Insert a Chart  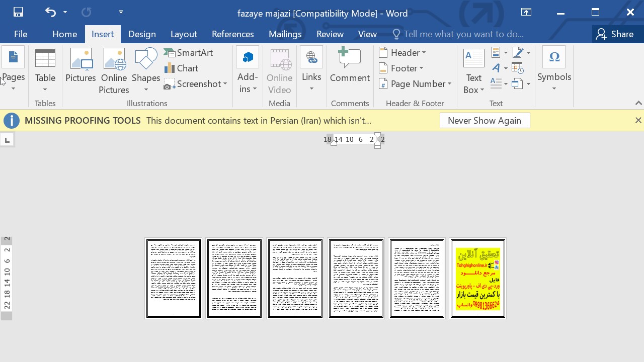181,68
